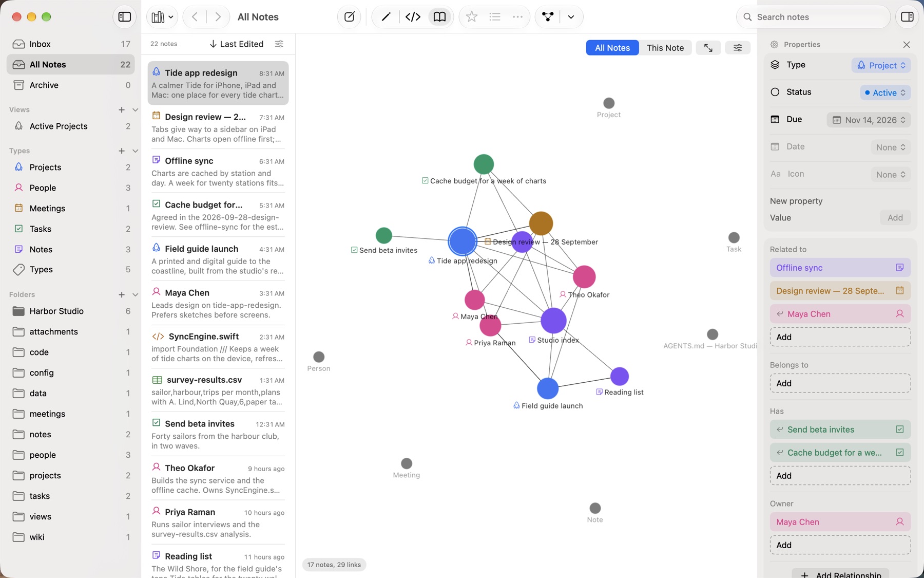Open Active Projects view
Viewport: 924px width, 578px height.
click(x=71, y=126)
